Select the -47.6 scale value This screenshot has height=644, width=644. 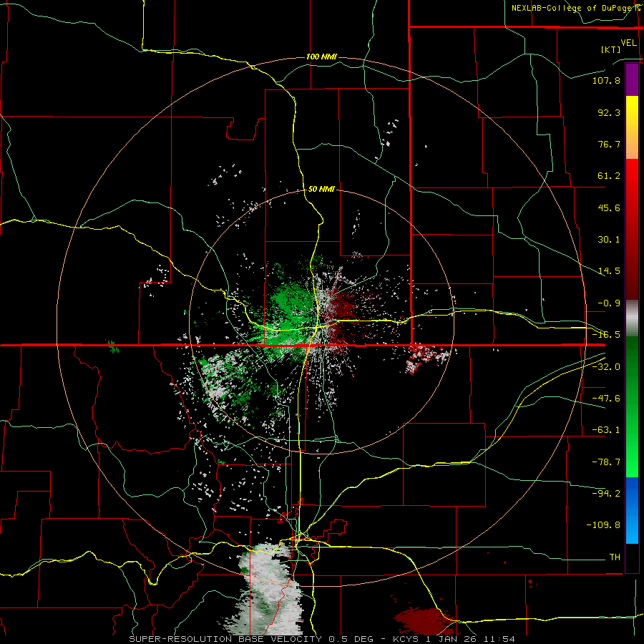tap(606, 399)
